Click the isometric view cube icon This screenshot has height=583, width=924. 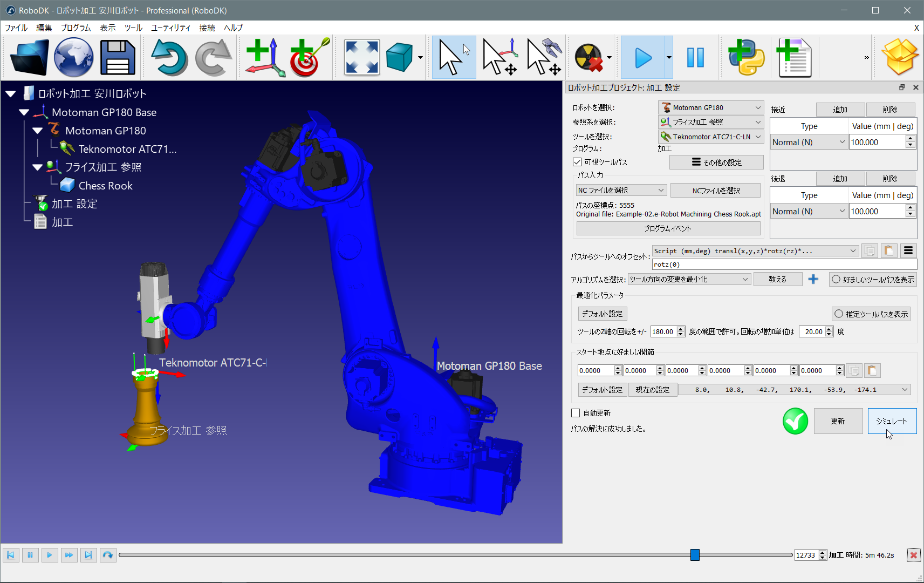point(400,57)
